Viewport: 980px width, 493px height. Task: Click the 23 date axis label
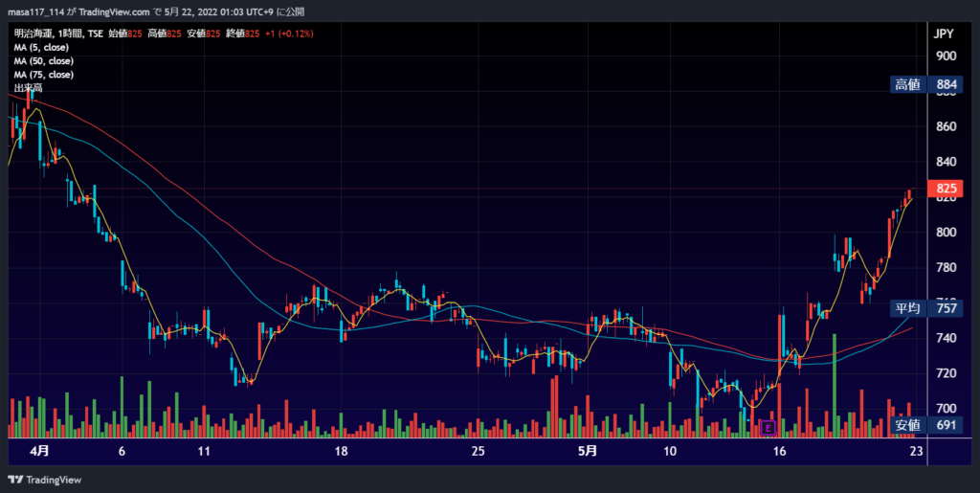pyautogui.click(x=916, y=451)
